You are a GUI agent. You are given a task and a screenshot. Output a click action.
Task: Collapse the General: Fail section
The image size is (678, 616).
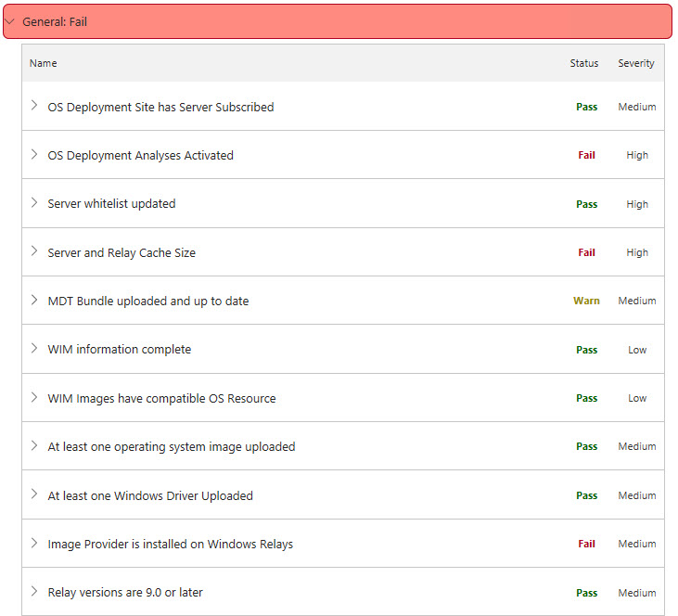10,21
